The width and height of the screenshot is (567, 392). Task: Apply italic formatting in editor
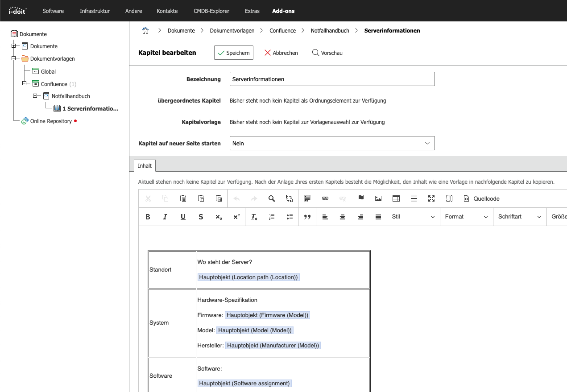(x=165, y=217)
